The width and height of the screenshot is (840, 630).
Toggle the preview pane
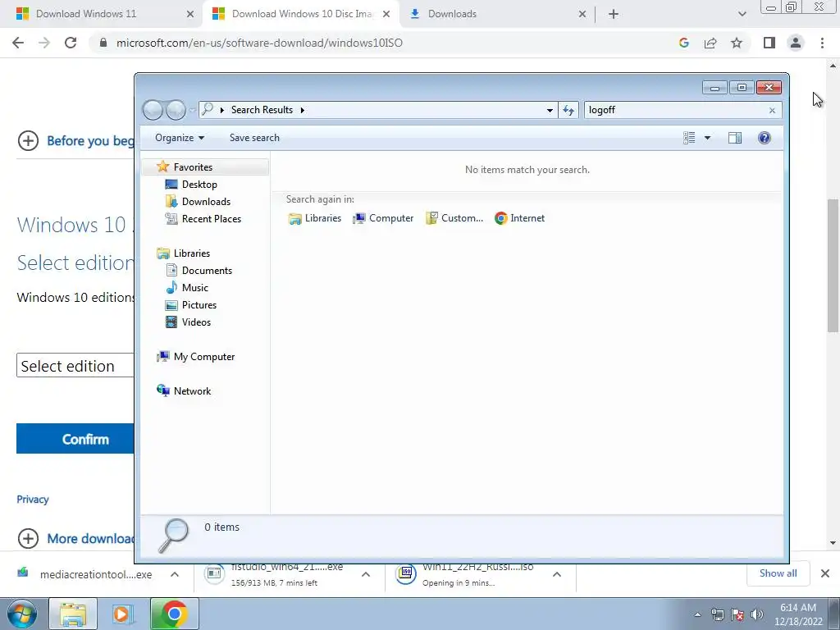[x=735, y=138]
